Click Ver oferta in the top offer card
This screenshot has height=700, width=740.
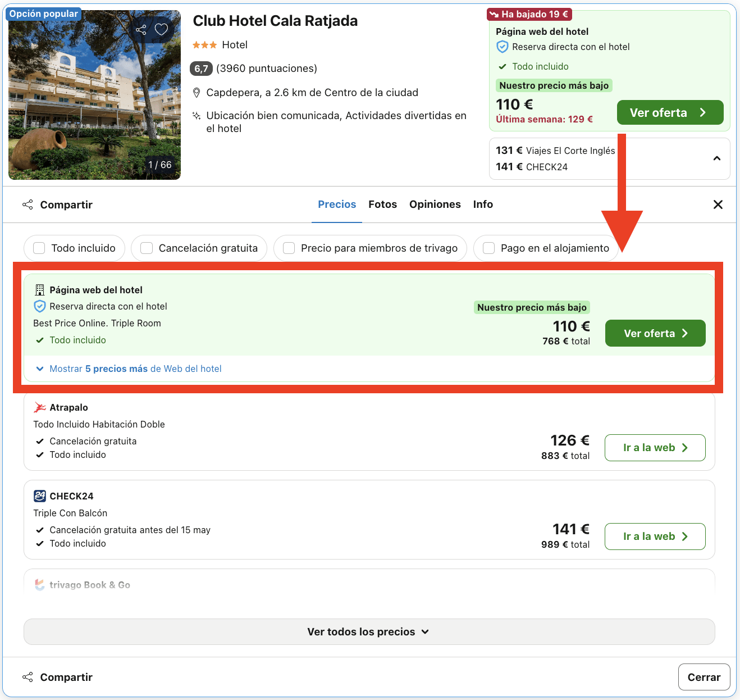670,112
